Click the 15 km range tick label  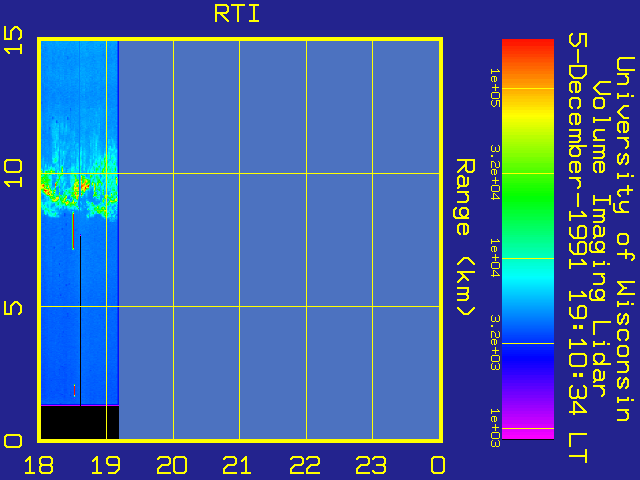click(x=13, y=40)
